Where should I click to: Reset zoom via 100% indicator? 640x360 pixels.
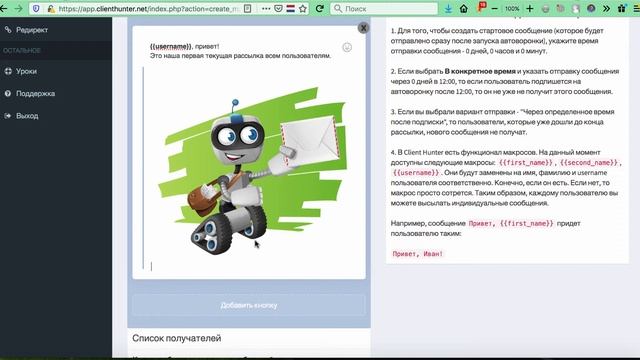click(x=512, y=8)
